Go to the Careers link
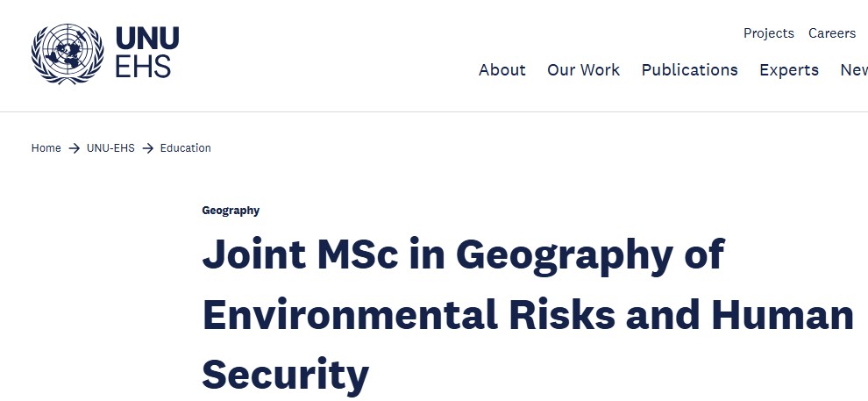This screenshot has height=401, width=868. [x=832, y=33]
